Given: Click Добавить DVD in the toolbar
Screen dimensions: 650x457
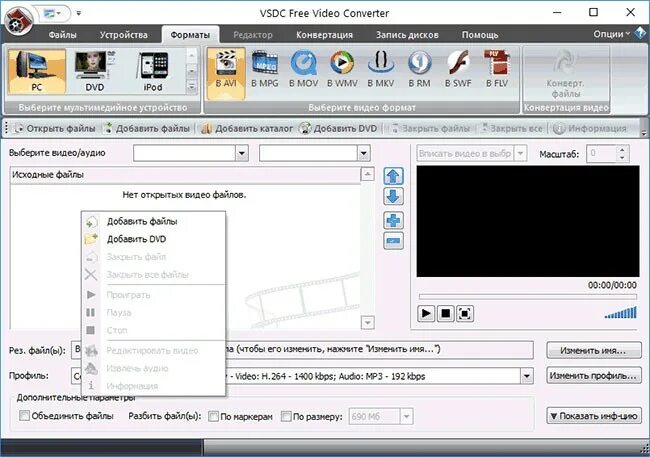Looking at the screenshot, I should click(x=339, y=129).
